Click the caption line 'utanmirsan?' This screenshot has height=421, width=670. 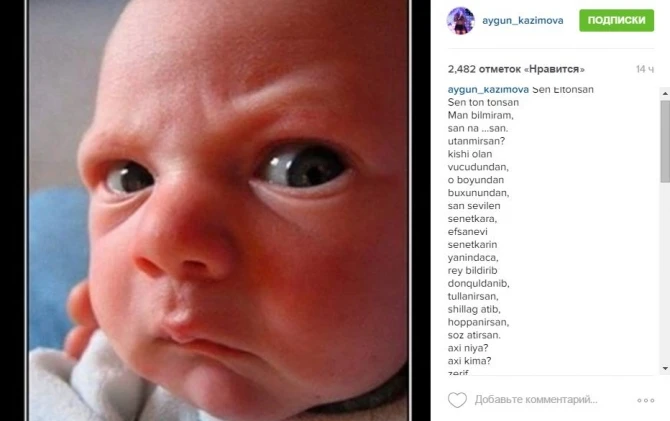(x=476, y=141)
